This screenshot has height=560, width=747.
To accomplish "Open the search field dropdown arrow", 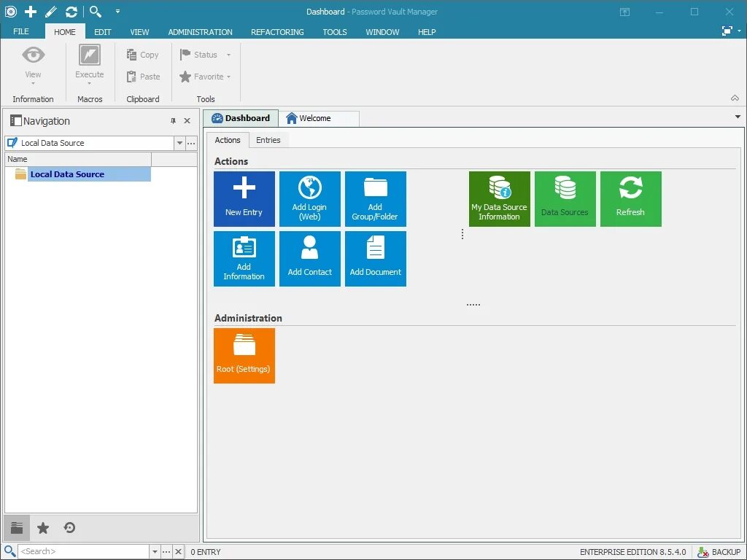I will coord(155,551).
